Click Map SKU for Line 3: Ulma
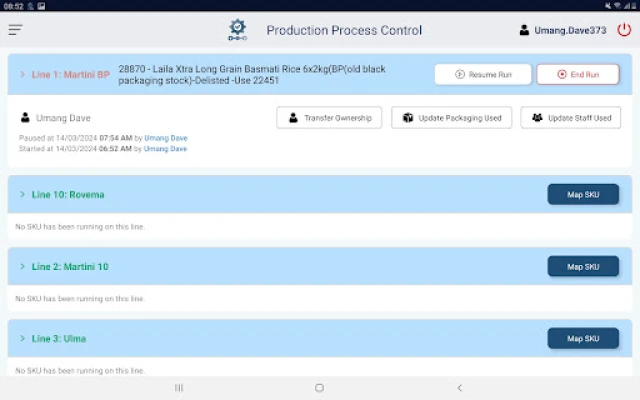The height and width of the screenshot is (400, 640). click(582, 338)
